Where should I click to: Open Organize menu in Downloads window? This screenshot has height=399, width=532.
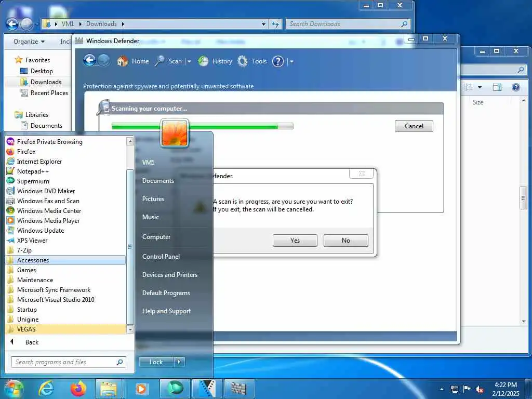point(29,42)
